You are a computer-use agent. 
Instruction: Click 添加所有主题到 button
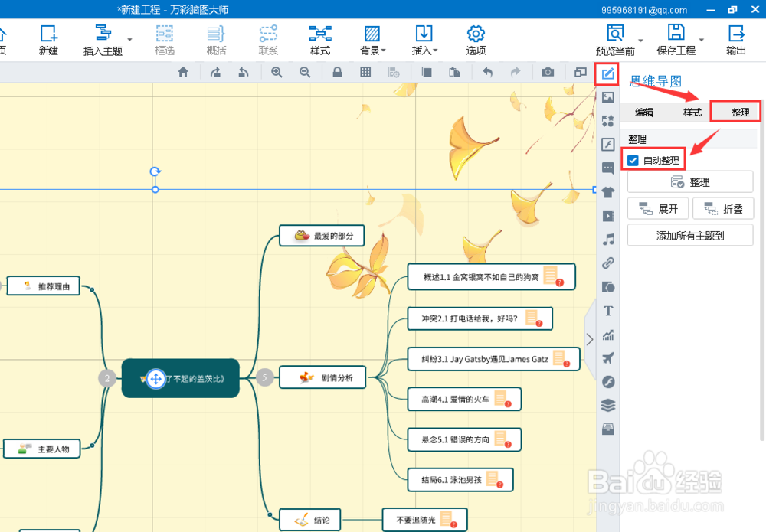point(690,236)
